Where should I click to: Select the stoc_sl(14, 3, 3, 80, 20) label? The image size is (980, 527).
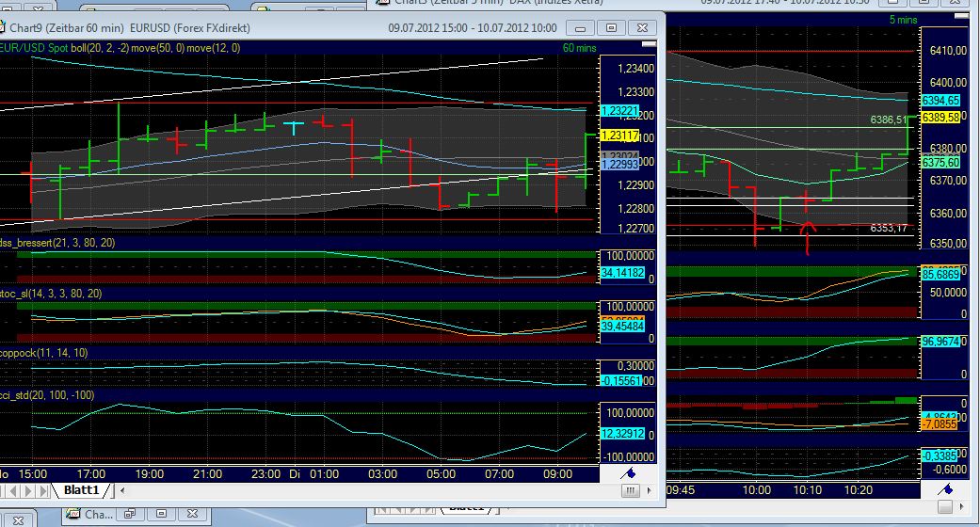point(51,294)
